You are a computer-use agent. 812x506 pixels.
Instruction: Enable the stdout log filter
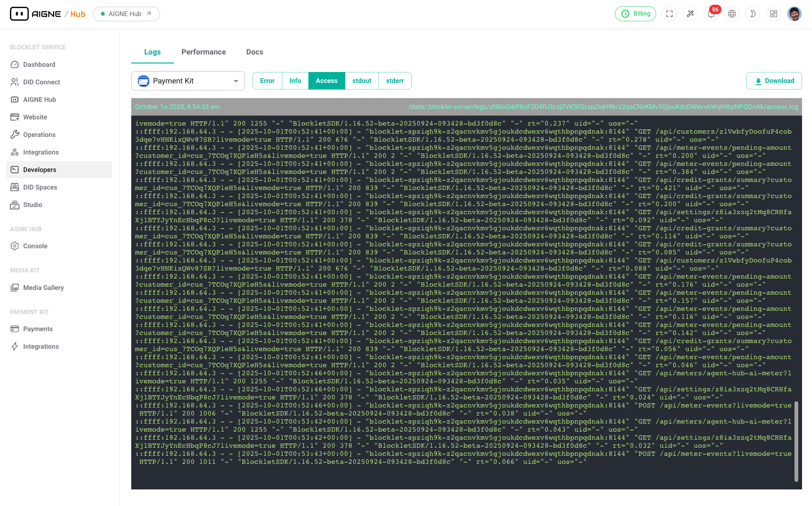[x=361, y=81]
